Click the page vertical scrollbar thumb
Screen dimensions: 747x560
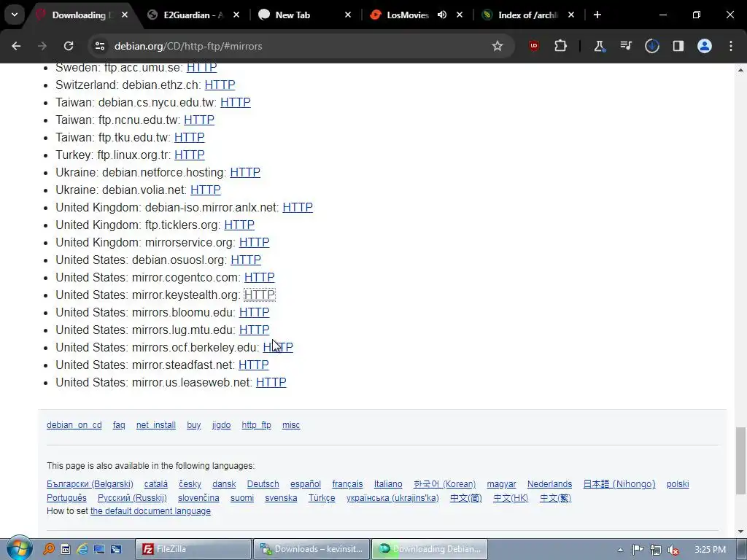coord(741,461)
